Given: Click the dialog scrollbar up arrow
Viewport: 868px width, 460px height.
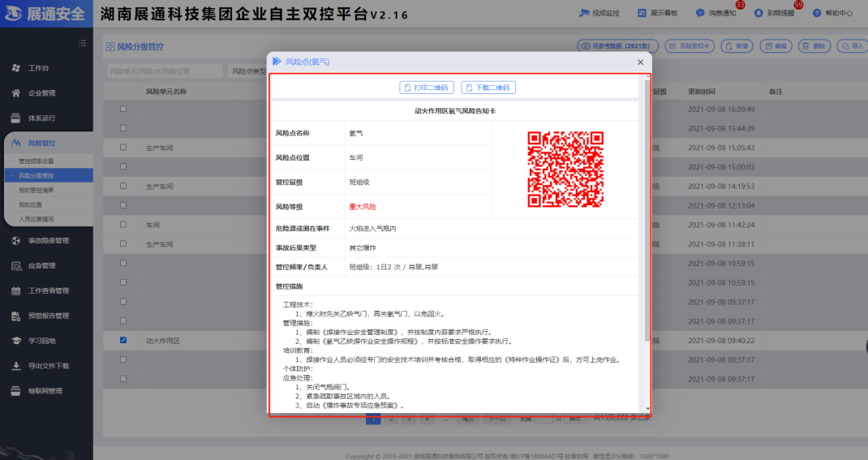Looking at the screenshot, I should point(647,78).
